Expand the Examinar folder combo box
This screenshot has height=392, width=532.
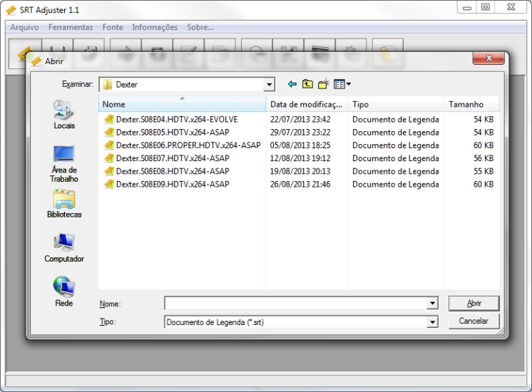(269, 84)
